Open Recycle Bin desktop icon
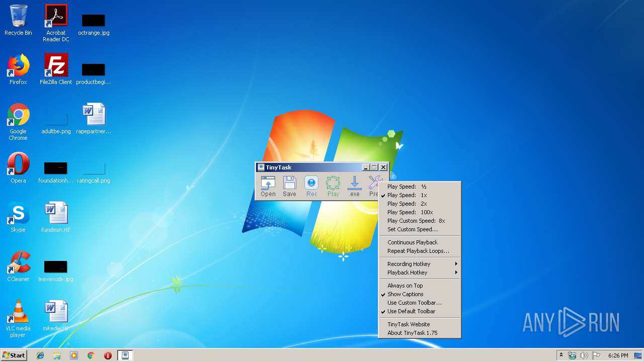Image resolution: width=644 pixels, height=362 pixels. click(x=18, y=20)
